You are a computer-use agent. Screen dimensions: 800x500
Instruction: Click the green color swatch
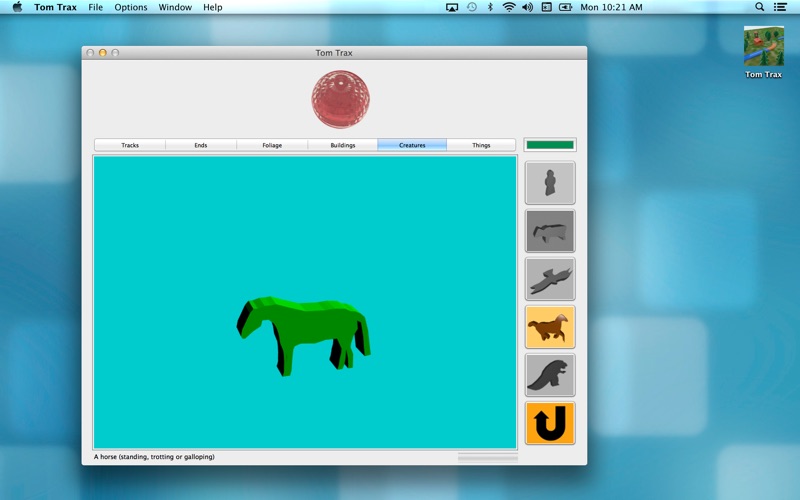pyautogui.click(x=550, y=145)
